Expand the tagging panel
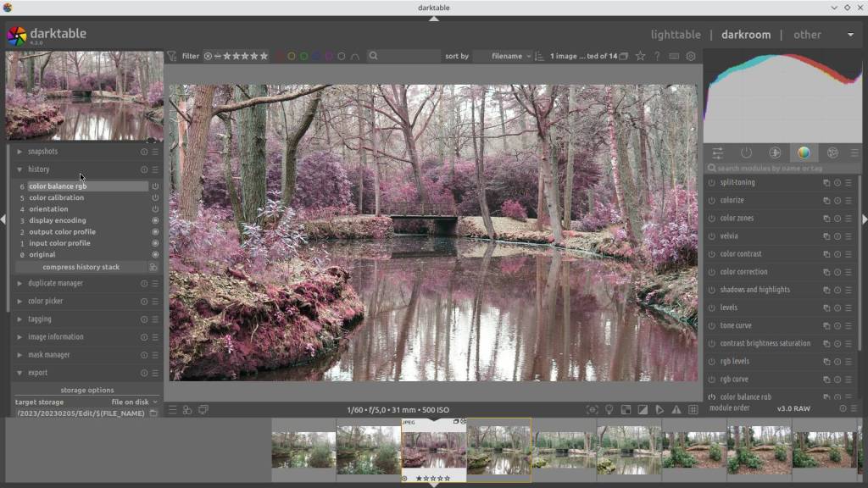 pyautogui.click(x=39, y=319)
